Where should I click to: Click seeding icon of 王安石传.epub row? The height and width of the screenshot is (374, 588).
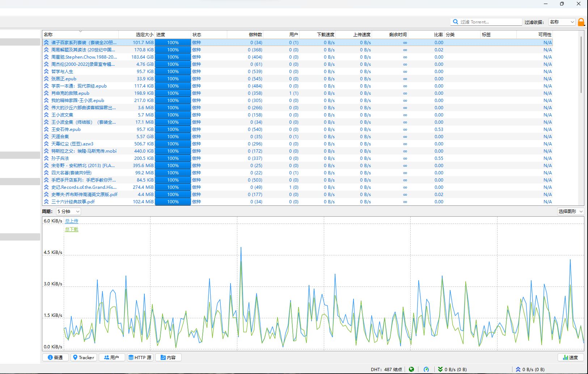click(x=46, y=129)
